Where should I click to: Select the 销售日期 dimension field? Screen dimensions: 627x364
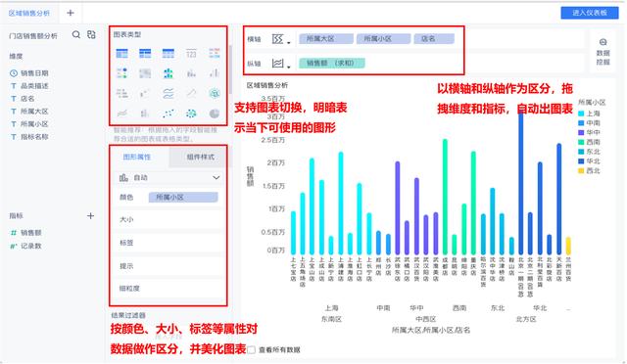click(34, 73)
